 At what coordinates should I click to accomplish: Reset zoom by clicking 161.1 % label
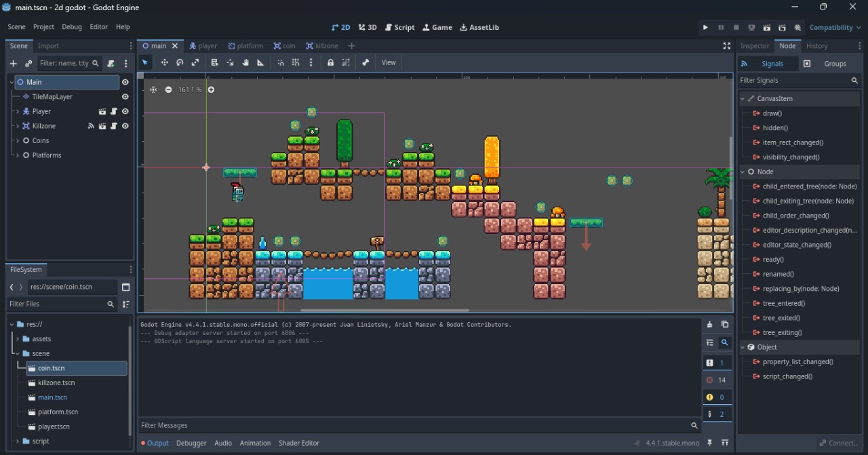190,90
